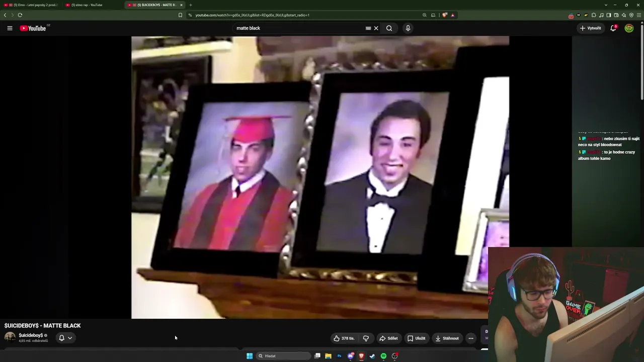Open Steam from the taskbar
Image resolution: width=644 pixels, height=362 pixels.
pos(372,356)
